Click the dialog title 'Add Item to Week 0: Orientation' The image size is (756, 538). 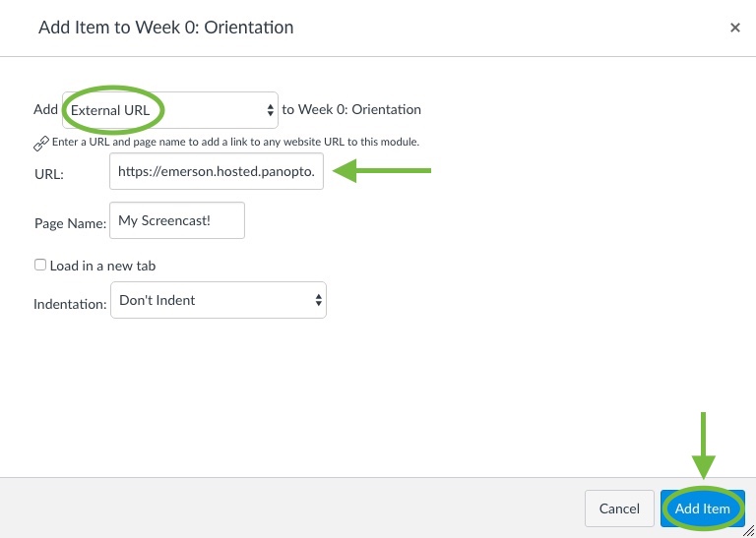pos(165,28)
